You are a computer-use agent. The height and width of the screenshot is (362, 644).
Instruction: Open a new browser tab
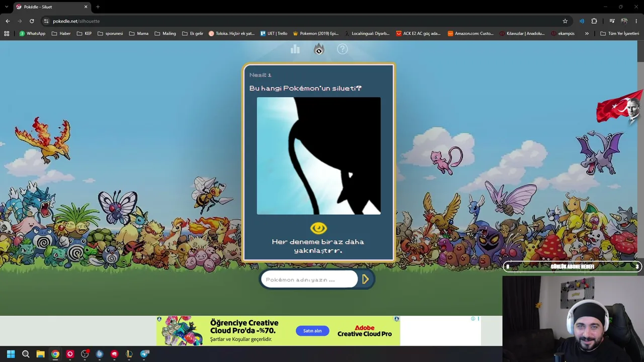pos(98,7)
